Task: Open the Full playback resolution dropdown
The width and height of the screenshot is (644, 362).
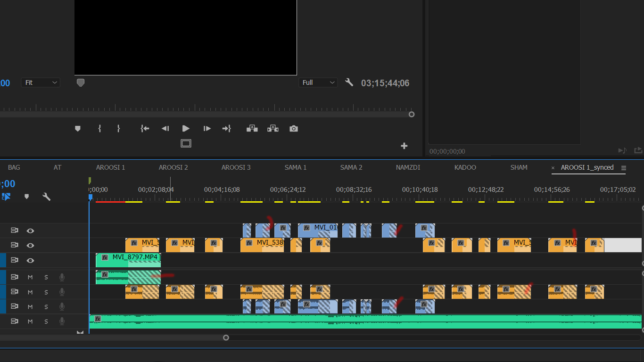Action: pos(318,82)
